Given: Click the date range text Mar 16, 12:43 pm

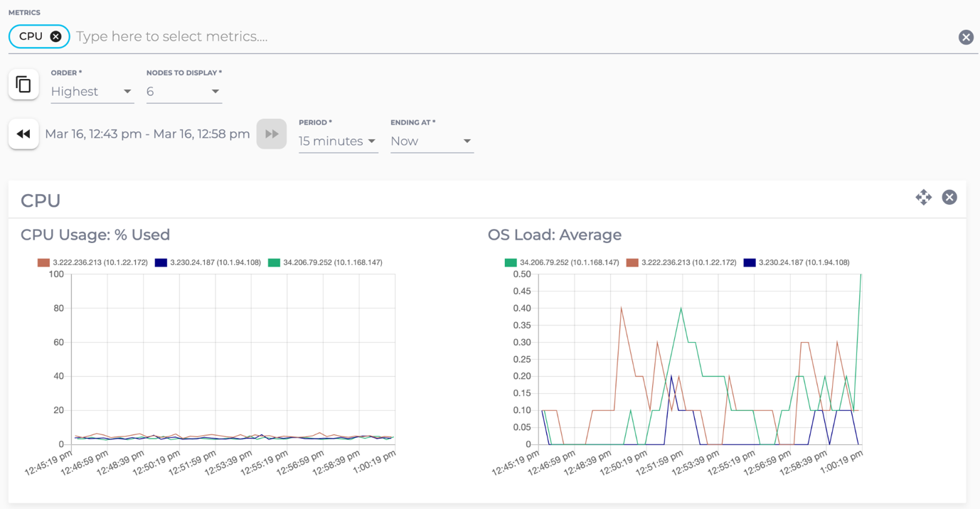Looking at the screenshot, I should point(147,134).
